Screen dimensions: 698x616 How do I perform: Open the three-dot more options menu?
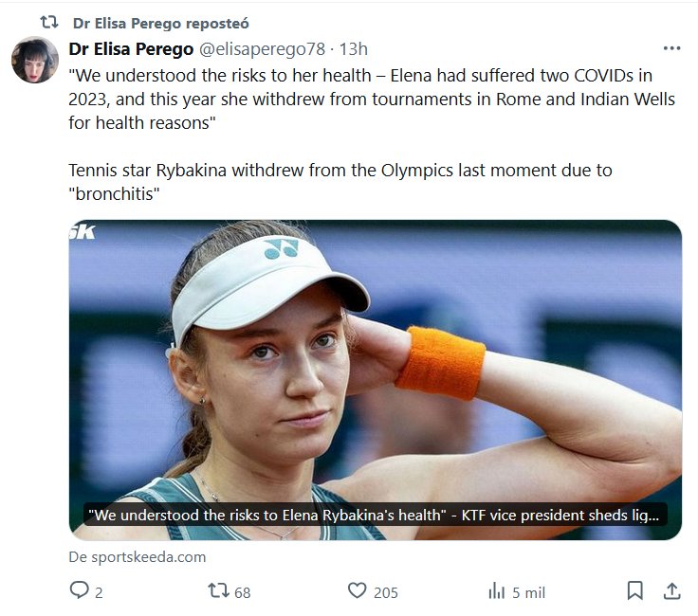[x=671, y=48]
